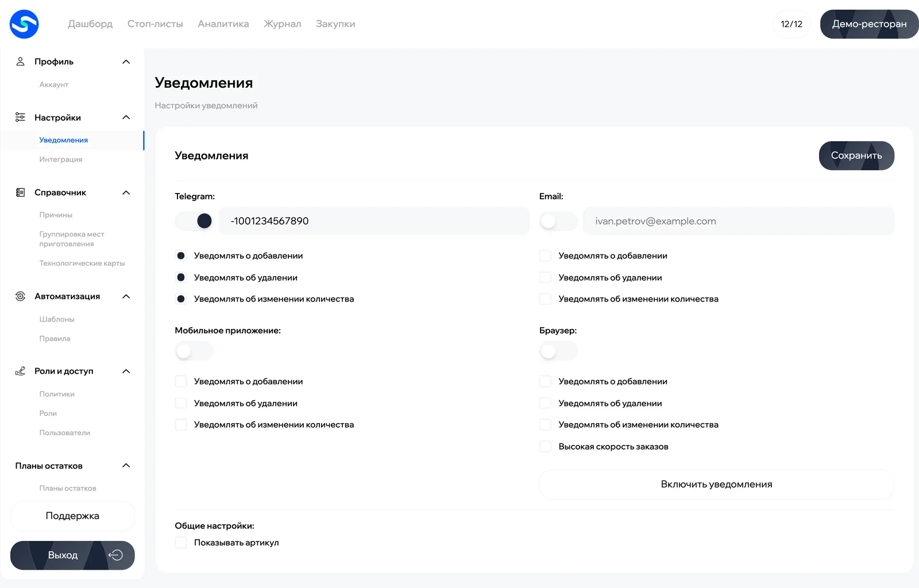This screenshot has height=588, width=919.
Task: Click the Настройки sliders icon
Action: tap(20, 117)
